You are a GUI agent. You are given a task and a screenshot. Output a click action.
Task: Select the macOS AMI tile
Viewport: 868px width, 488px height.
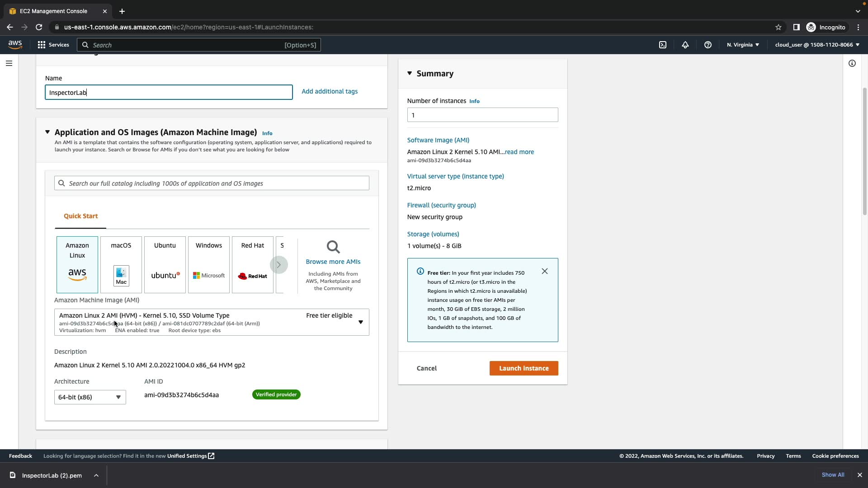(x=121, y=265)
